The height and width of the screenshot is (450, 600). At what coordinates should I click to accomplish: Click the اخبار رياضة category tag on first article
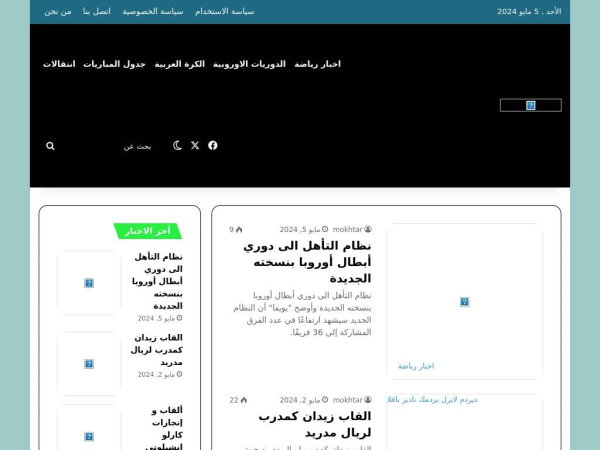(x=415, y=366)
